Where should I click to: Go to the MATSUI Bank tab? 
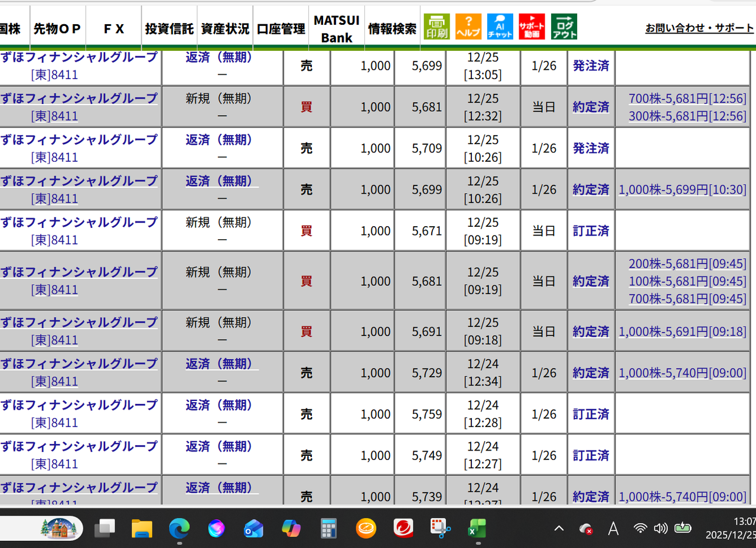[336, 26]
